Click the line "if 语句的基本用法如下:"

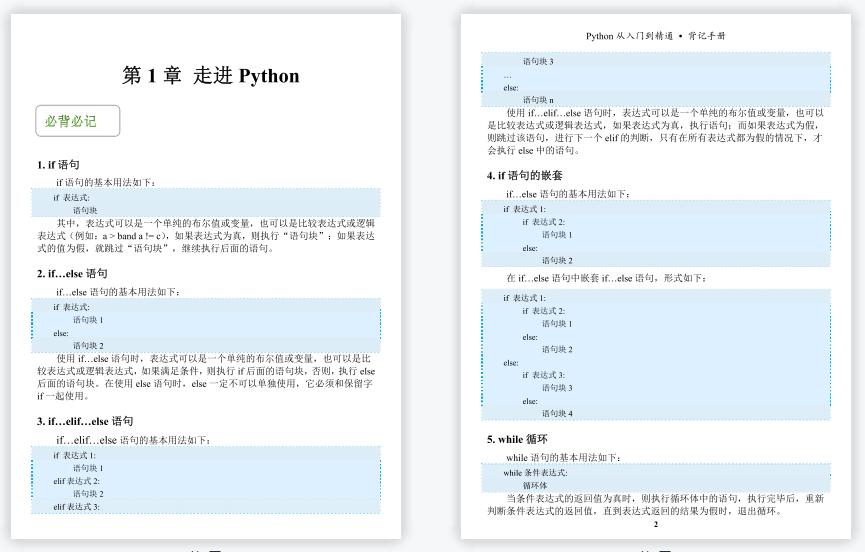coord(106,182)
